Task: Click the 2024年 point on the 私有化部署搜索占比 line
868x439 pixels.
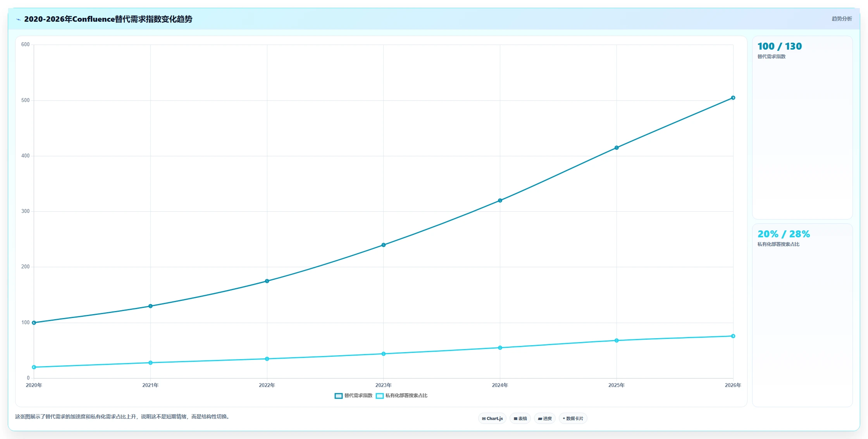Action: [x=500, y=348]
